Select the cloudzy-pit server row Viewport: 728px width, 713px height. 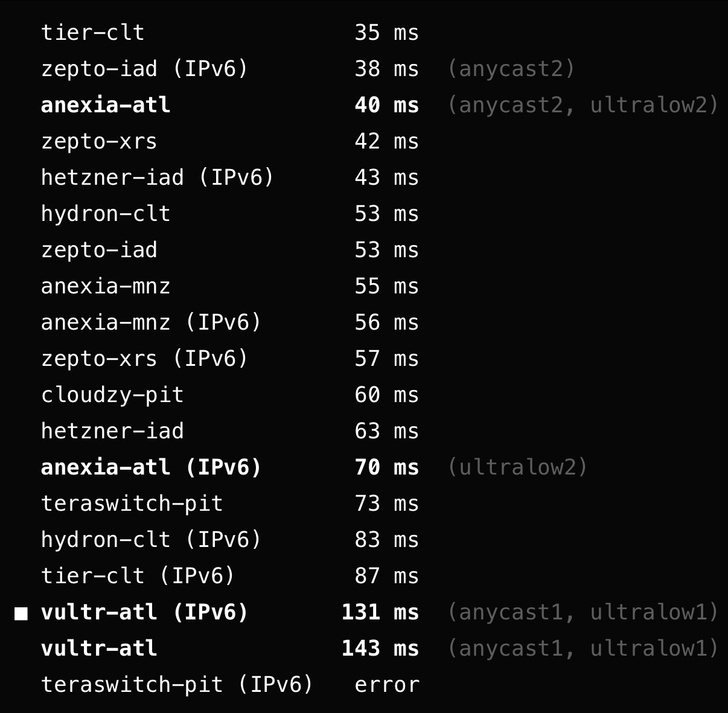(x=112, y=395)
